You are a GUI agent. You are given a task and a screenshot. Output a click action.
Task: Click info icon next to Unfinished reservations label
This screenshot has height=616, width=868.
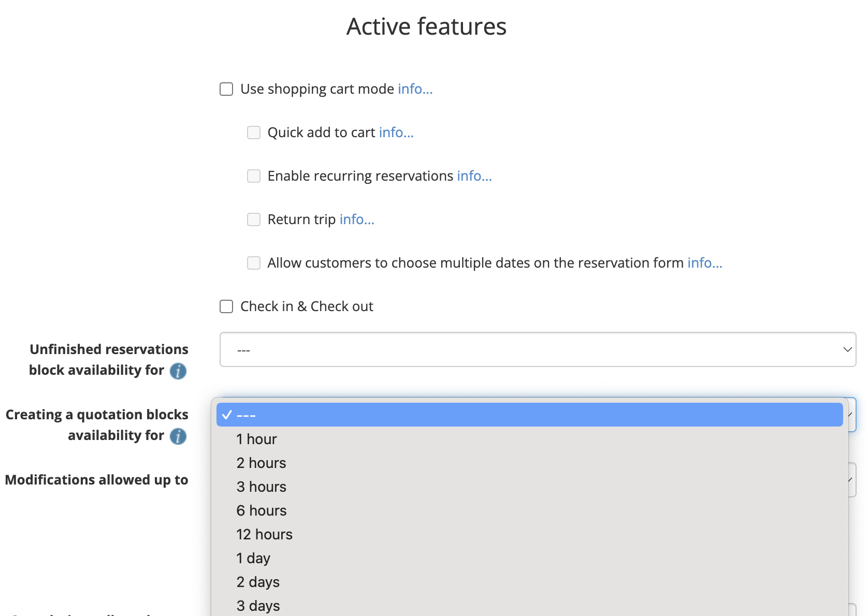(178, 371)
